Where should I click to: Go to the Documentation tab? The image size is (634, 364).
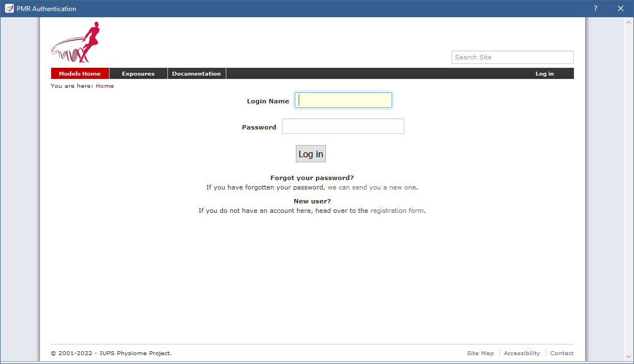(196, 73)
